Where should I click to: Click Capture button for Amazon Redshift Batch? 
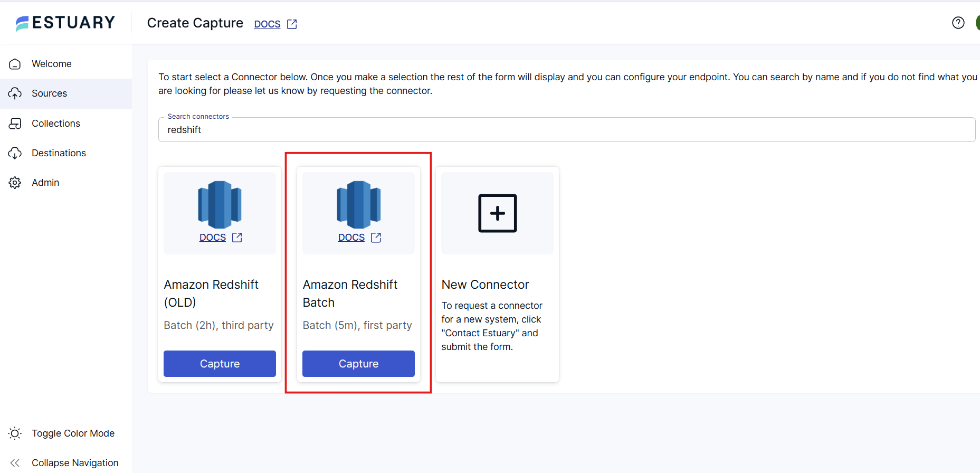[358, 364]
